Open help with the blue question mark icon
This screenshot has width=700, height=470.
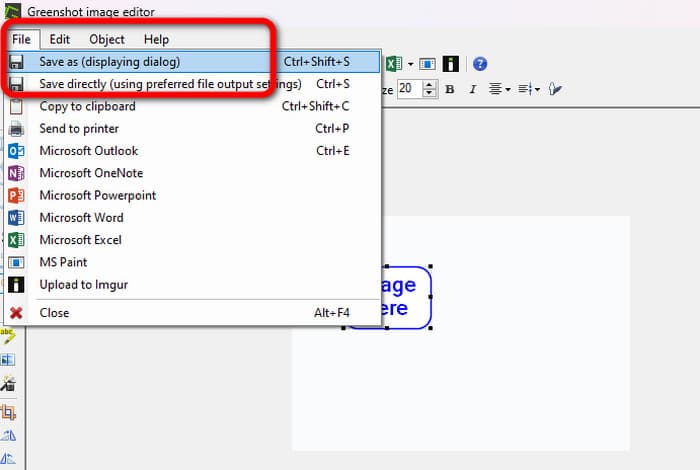(x=480, y=64)
